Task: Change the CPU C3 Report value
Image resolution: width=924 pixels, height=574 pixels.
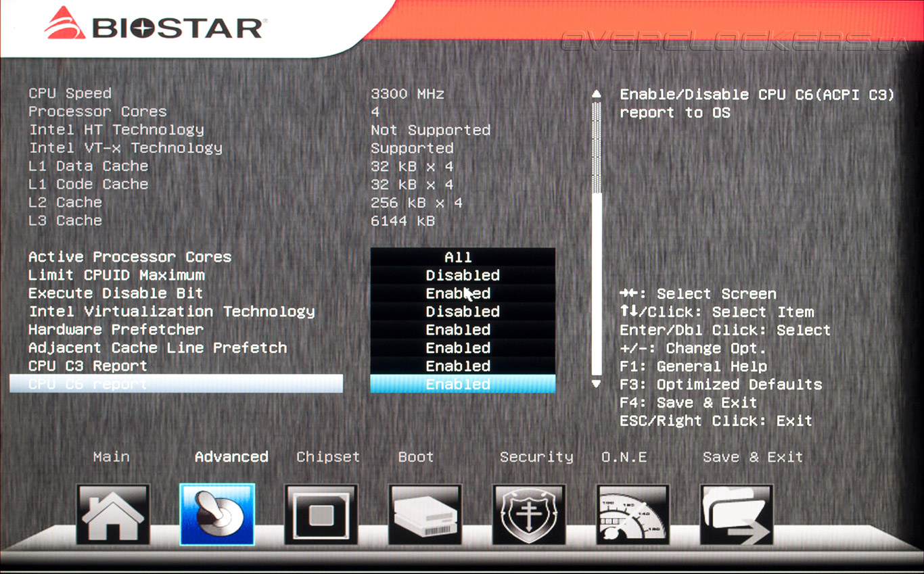Action: tap(463, 366)
